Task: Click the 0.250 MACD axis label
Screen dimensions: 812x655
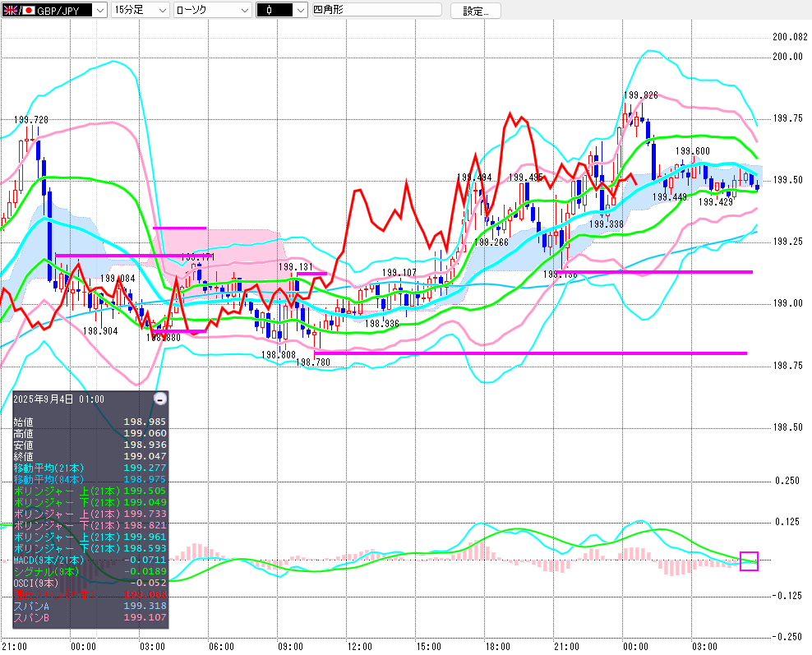Action: tap(787, 481)
